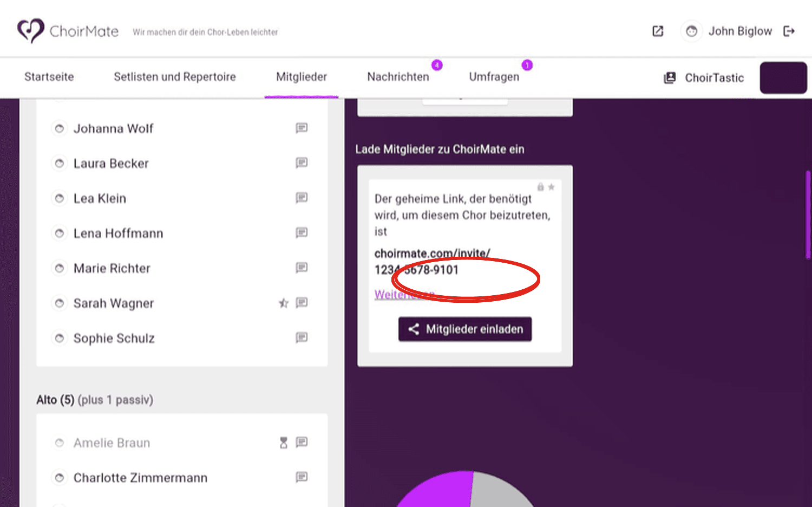
Task: Open the Weiterlesen link
Action: pos(404,295)
